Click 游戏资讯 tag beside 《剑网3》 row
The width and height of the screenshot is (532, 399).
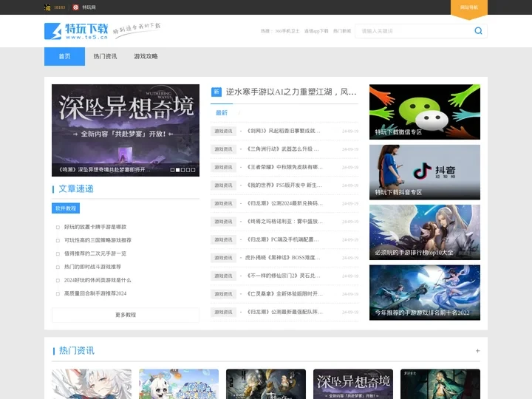[223, 131]
